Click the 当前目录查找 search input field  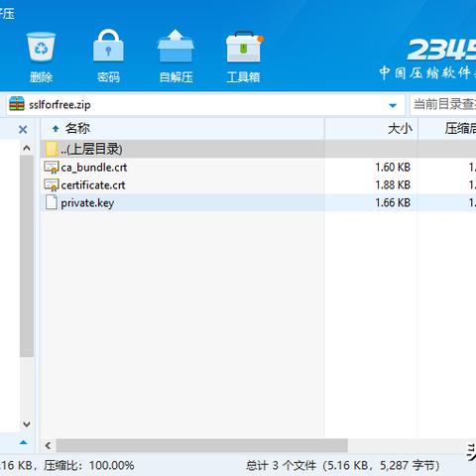(x=443, y=104)
